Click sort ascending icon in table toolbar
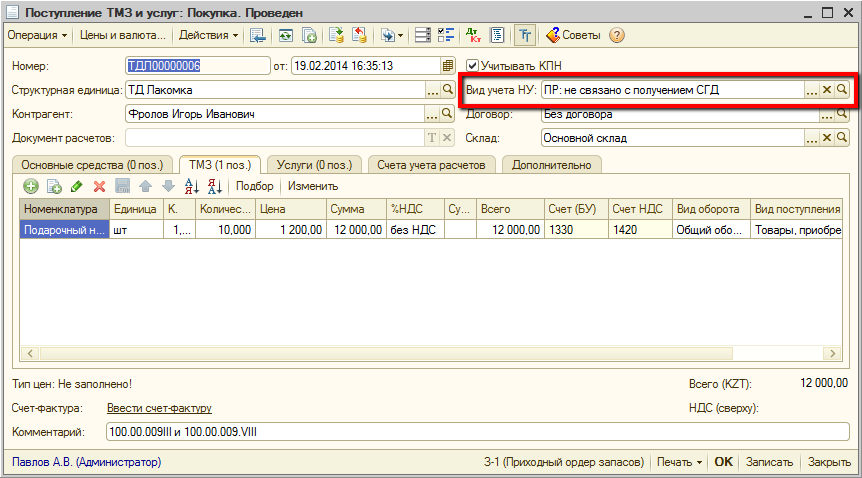Image resolution: width=862 pixels, height=478 pixels. tap(193, 186)
